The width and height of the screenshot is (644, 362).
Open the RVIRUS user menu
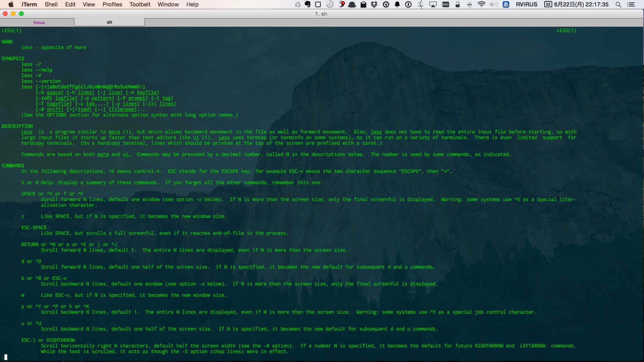[x=526, y=4]
